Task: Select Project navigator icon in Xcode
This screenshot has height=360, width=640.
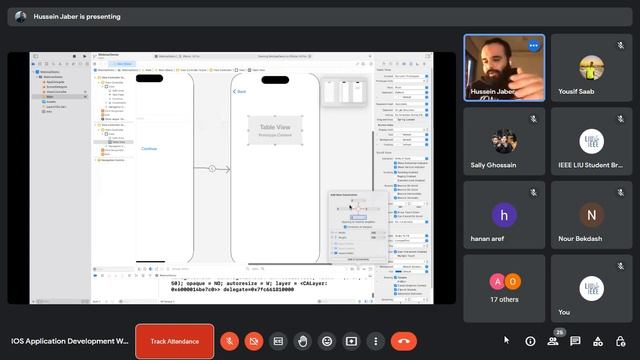Action: [33, 64]
